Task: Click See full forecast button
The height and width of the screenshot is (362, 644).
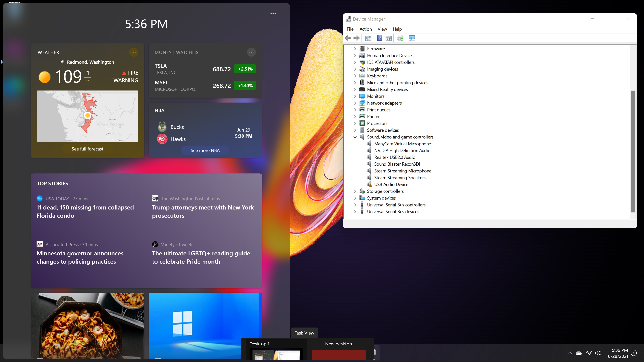Action: 87,149
